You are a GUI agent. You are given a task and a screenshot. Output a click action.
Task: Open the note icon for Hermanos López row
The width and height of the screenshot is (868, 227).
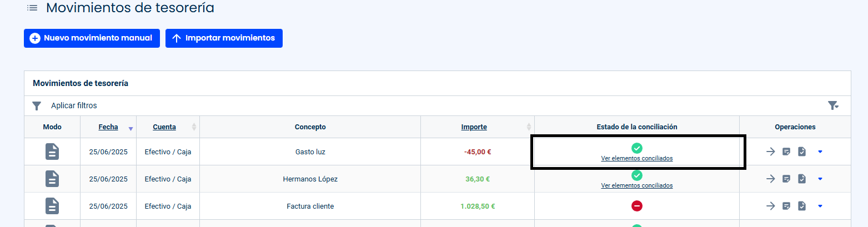tap(786, 179)
